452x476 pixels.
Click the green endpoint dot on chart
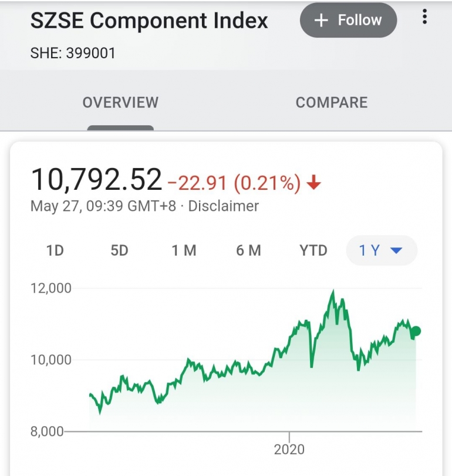pyautogui.click(x=416, y=331)
